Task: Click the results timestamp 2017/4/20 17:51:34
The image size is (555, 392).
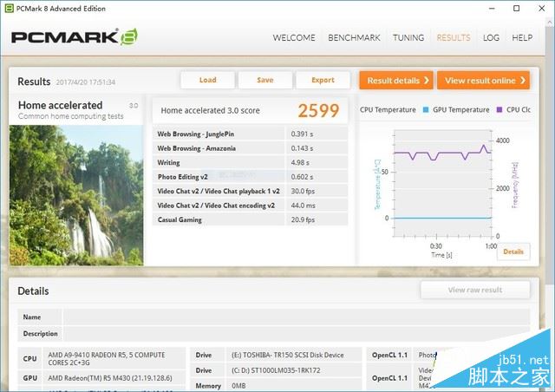Action: tap(86, 82)
